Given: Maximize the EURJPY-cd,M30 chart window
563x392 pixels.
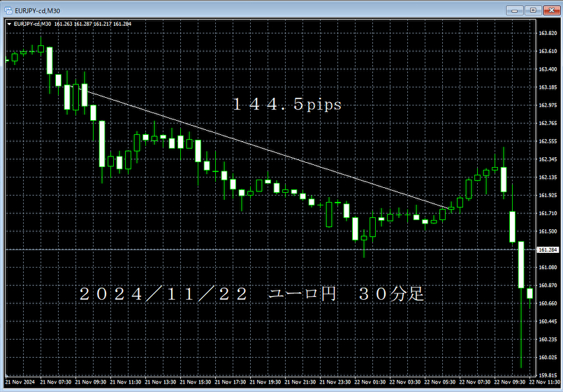Looking at the screenshot, I should click(x=533, y=10).
